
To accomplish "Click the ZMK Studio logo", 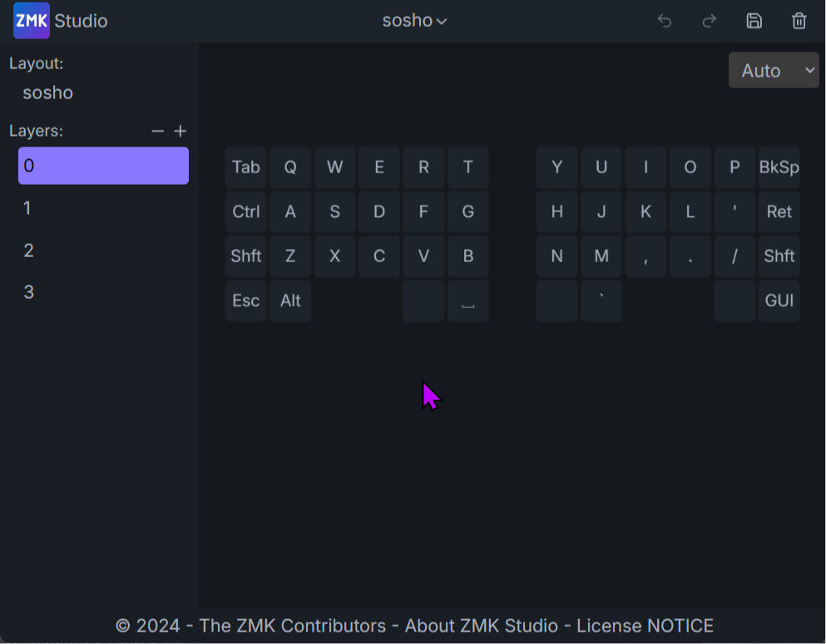I will pyautogui.click(x=32, y=21).
